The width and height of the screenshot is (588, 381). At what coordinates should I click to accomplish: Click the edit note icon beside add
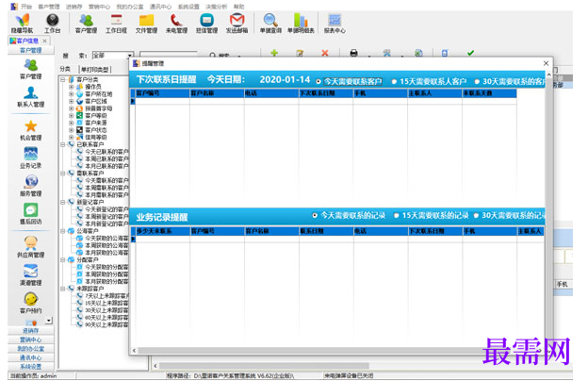[x=300, y=53]
